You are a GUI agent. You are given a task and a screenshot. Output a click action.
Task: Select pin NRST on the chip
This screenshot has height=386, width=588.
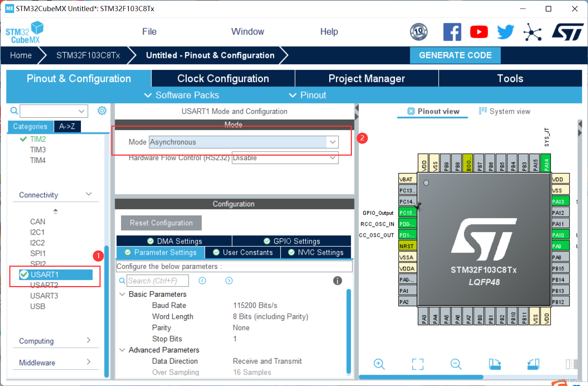pos(408,246)
